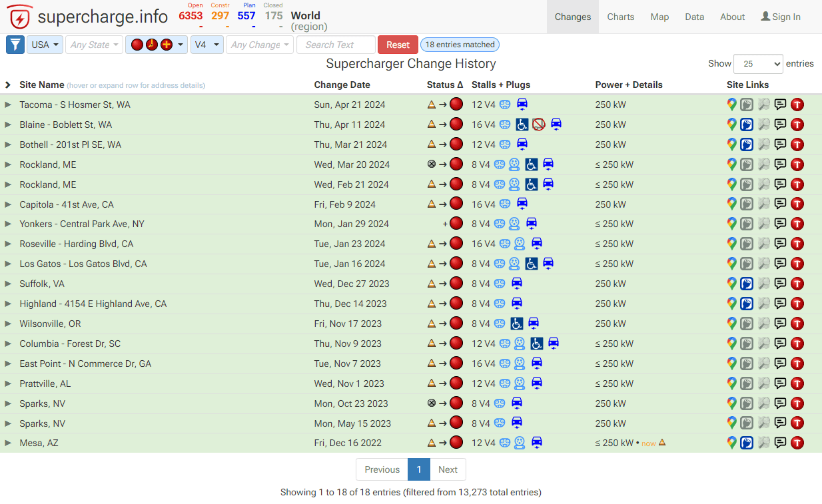This screenshot has height=504, width=822.
Task: Open the Map tab
Action: (659, 17)
